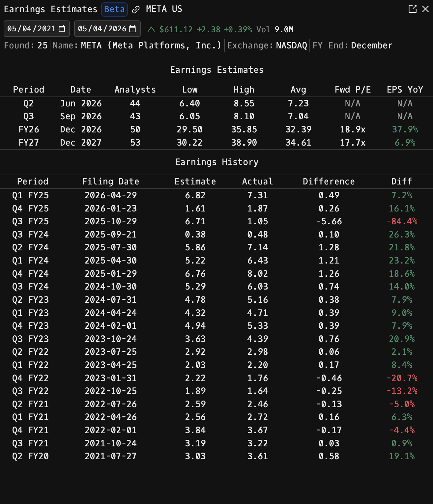433x504 pixels.
Task: Select the Q2 FY20 history row
Action: point(216,456)
